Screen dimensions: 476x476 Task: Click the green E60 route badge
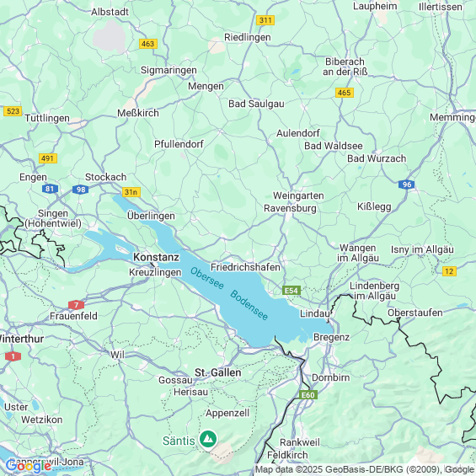[308, 394]
